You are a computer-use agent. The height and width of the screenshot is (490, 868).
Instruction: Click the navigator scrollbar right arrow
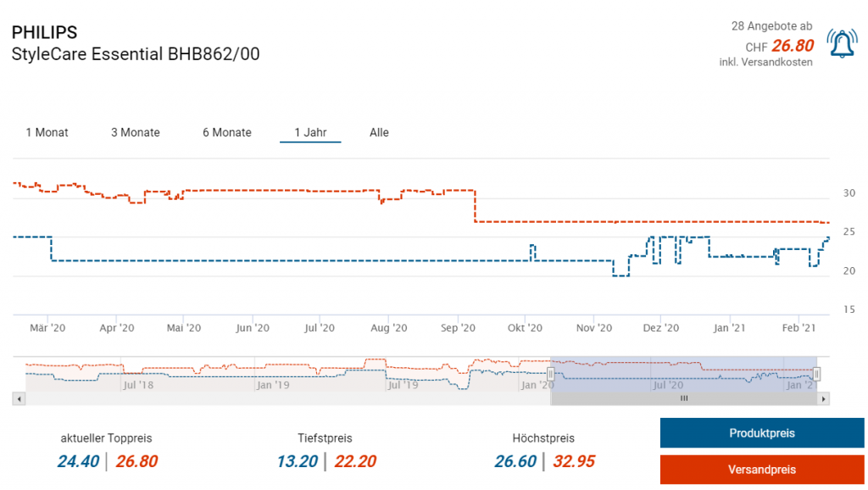click(823, 398)
